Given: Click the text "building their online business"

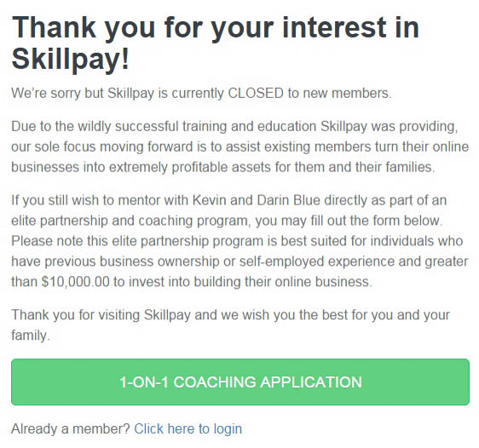Looking at the screenshot, I should (283, 282).
